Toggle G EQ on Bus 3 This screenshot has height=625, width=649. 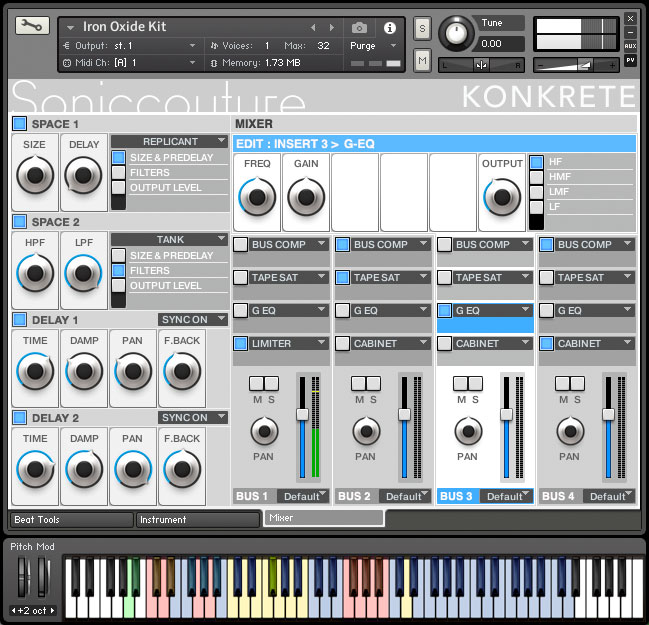(x=445, y=310)
